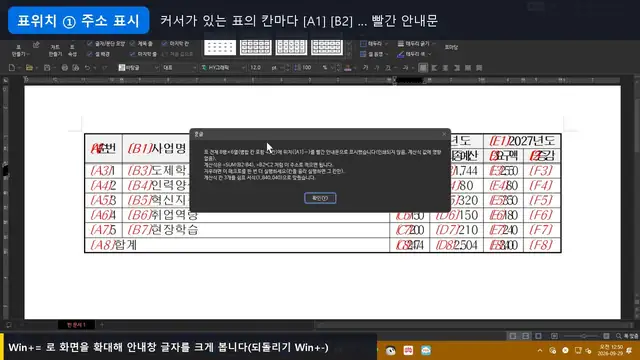The image size is (640, 360).
Task: Open the penguin app in the taskbar
Action: pos(391,351)
